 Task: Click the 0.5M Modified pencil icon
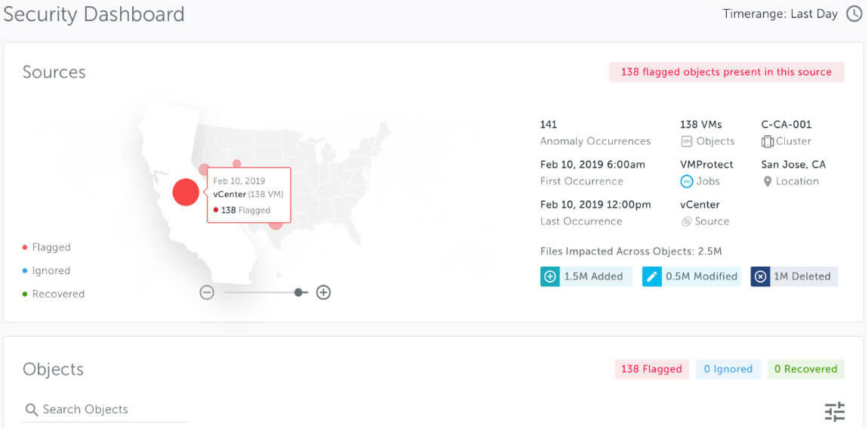(x=651, y=276)
